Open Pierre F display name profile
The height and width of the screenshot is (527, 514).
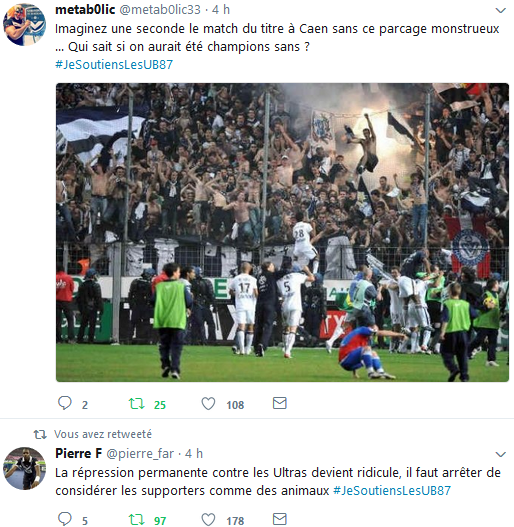pyautogui.click(x=78, y=453)
